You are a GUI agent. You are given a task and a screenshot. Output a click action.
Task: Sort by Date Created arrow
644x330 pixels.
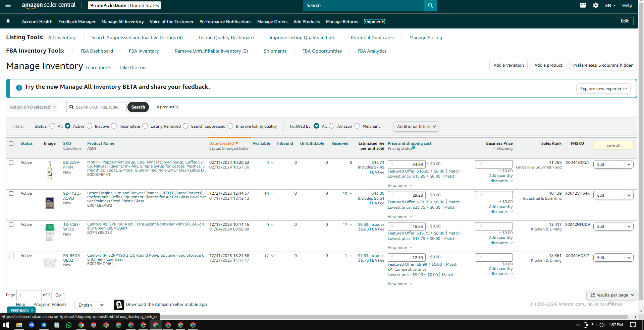pyautogui.click(x=237, y=143)
